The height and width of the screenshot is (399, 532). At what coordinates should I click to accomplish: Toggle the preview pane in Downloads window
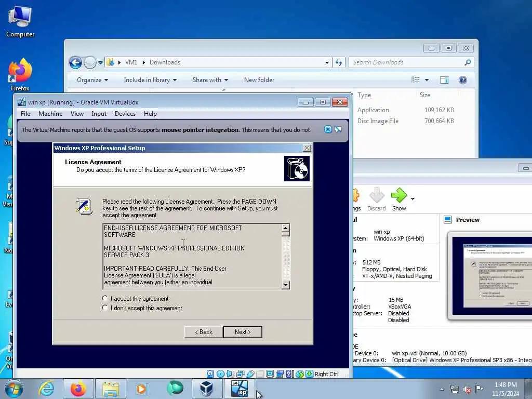click(444, 80)
